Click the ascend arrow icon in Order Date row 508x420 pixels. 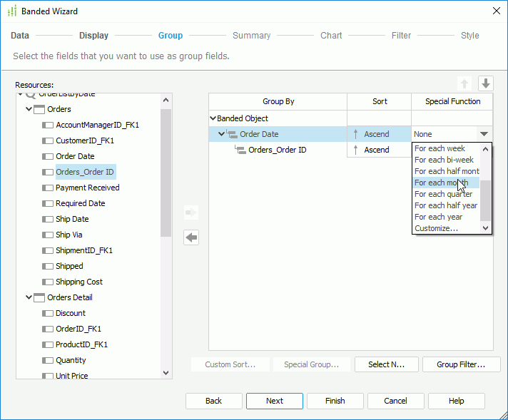tap(356, 134)
